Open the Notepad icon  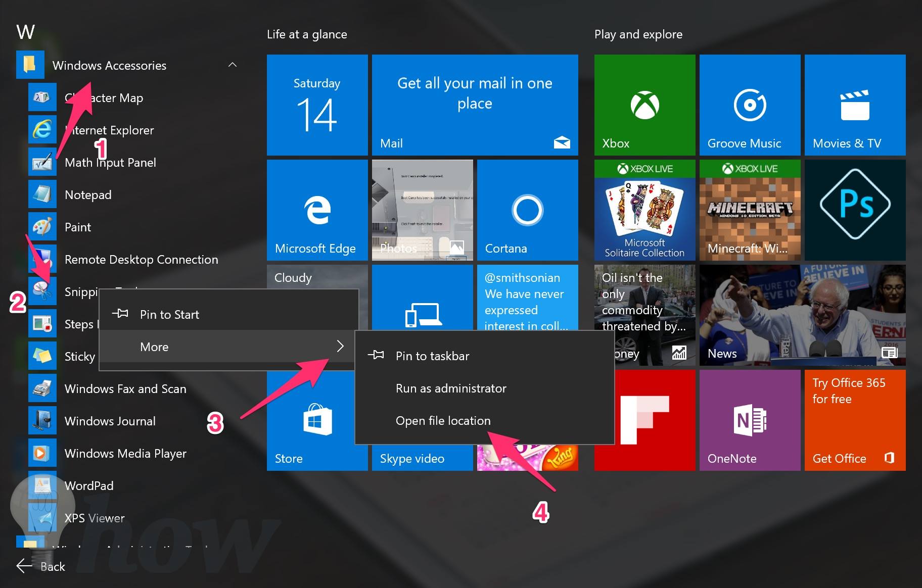tap(42, 194)
